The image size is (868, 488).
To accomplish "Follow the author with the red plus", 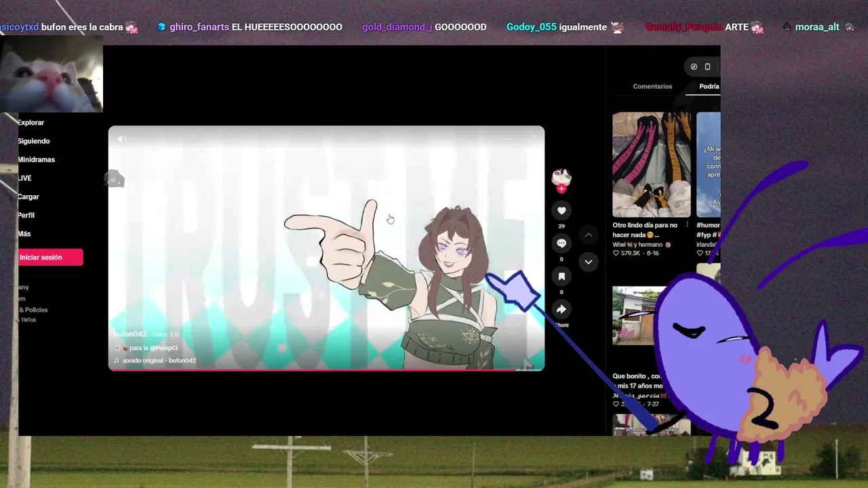I will [561, 189].
